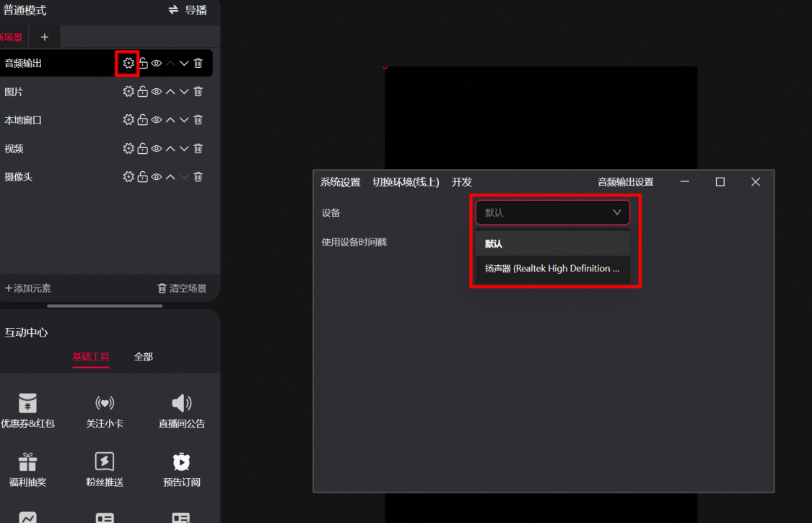Unlock the 本地窗口 source lock icon
The image size is (812, 523).
point(142,120)
